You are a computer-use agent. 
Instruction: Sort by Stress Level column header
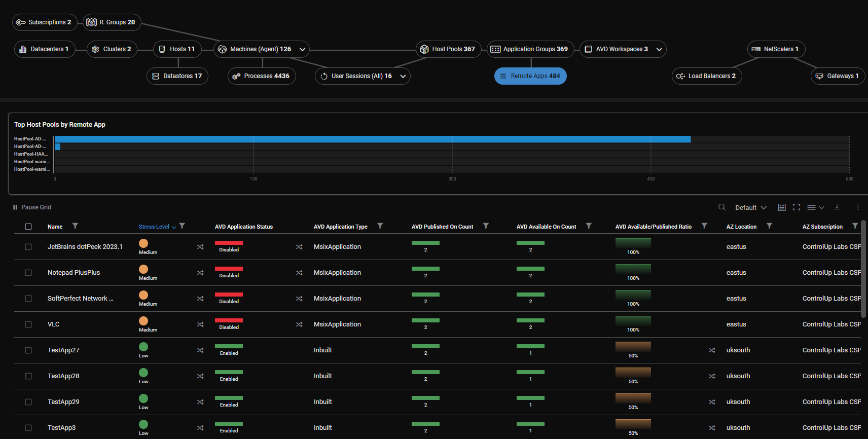point(154,227)
